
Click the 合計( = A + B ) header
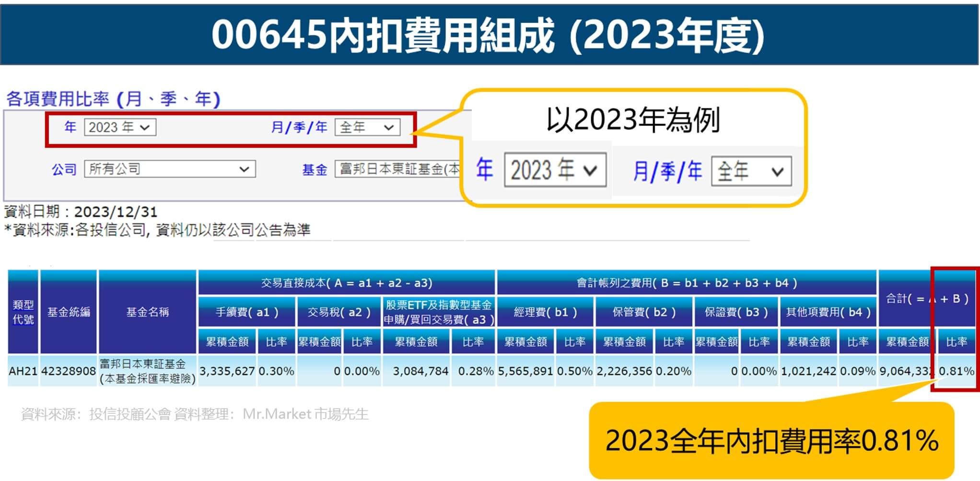pyautogui.click(x=927, y=299)
